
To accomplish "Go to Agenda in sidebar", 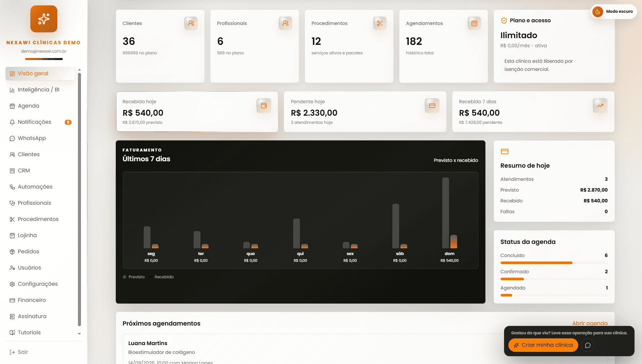I will point(40,106).
